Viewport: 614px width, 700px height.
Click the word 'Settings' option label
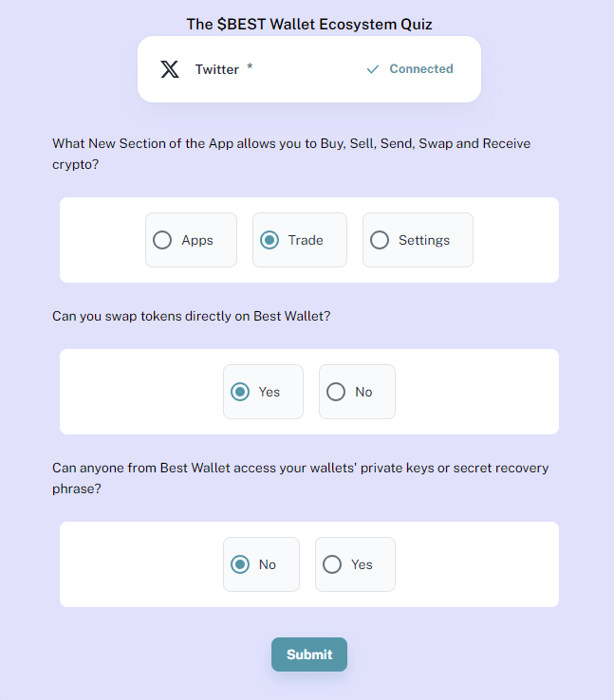pyautogui.click(x=424, y=240)
